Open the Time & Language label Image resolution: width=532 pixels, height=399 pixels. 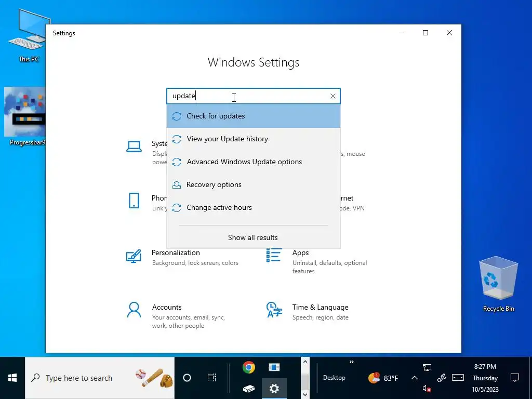pos(320,307)
